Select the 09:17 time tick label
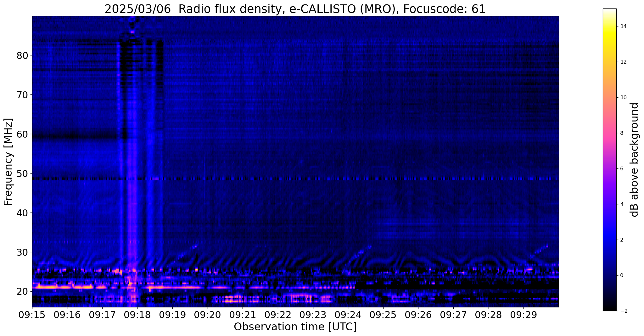644x336 pixels. [102, 315]
